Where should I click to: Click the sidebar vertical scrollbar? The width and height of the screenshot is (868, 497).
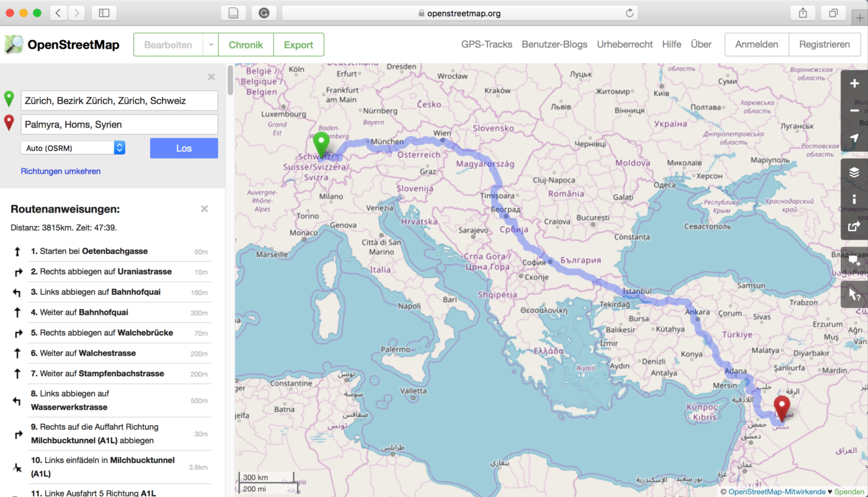click(x=230, y=81)
